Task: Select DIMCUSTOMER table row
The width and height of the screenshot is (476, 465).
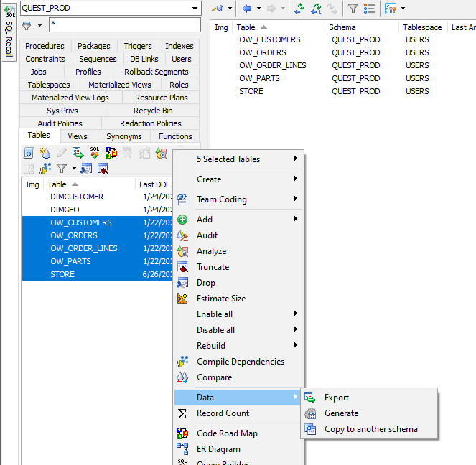Action: coord(97,197)
